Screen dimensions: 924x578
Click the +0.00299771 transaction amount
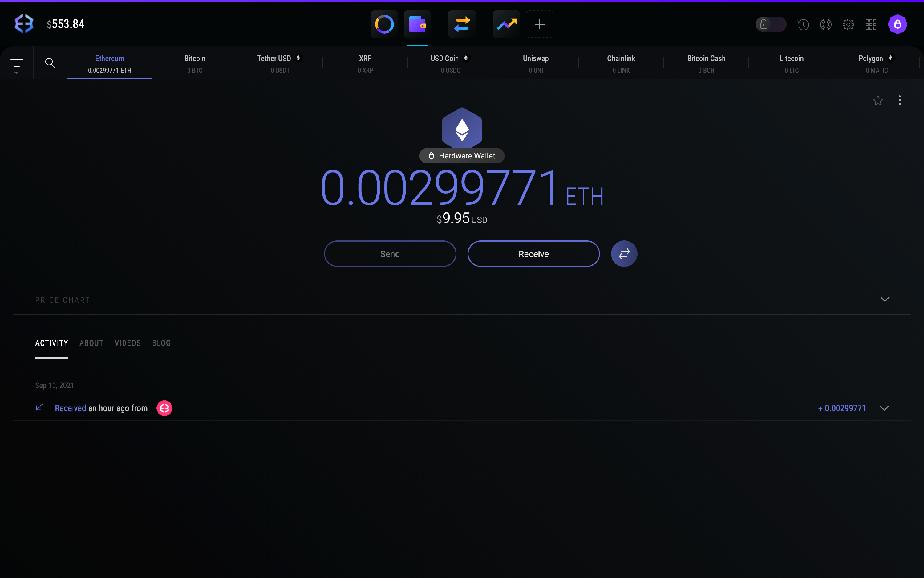[841, 408]
